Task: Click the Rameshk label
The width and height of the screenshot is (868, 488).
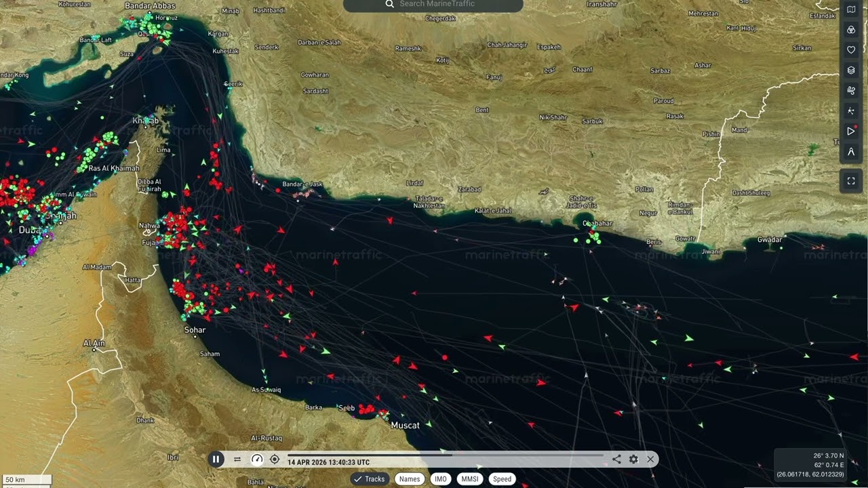Action: [x=408, y=49]
